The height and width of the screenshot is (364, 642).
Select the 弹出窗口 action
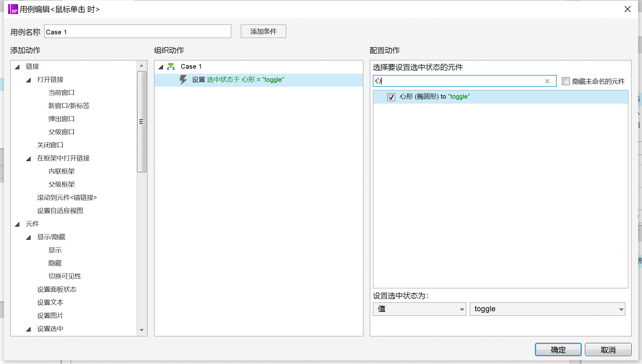[62, 119]
